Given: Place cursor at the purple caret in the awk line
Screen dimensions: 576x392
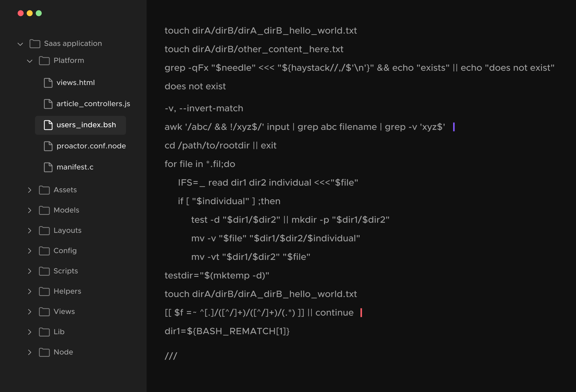Looking at the screenshot, I should pos(454,127).
